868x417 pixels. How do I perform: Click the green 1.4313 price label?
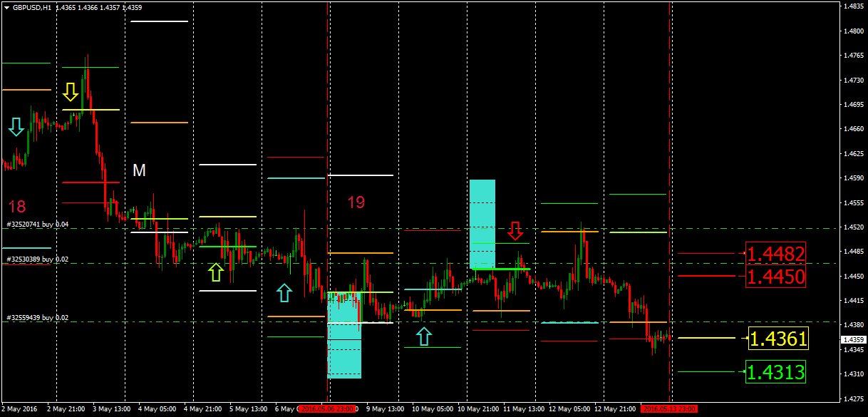point(776,371)
